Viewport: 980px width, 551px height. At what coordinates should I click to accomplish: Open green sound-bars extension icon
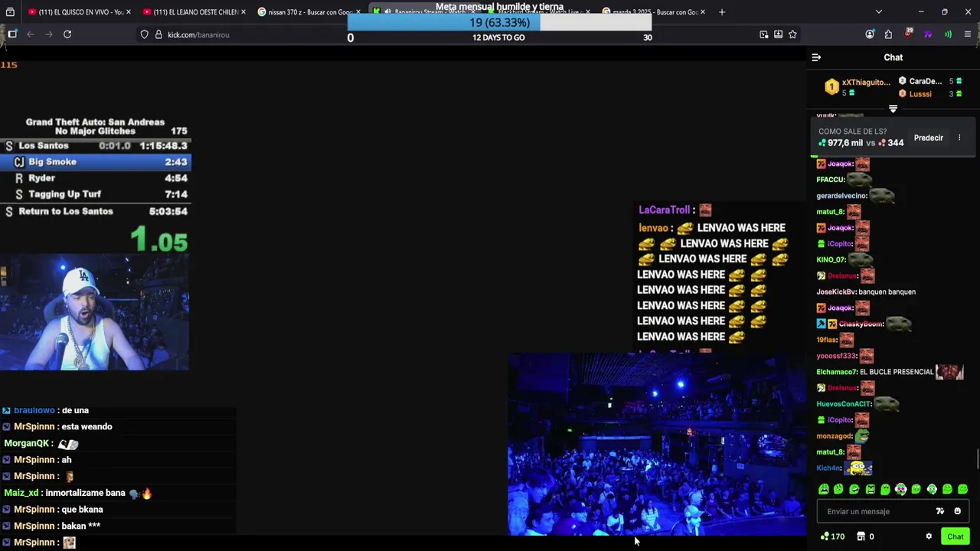click(x=948, y=34)
